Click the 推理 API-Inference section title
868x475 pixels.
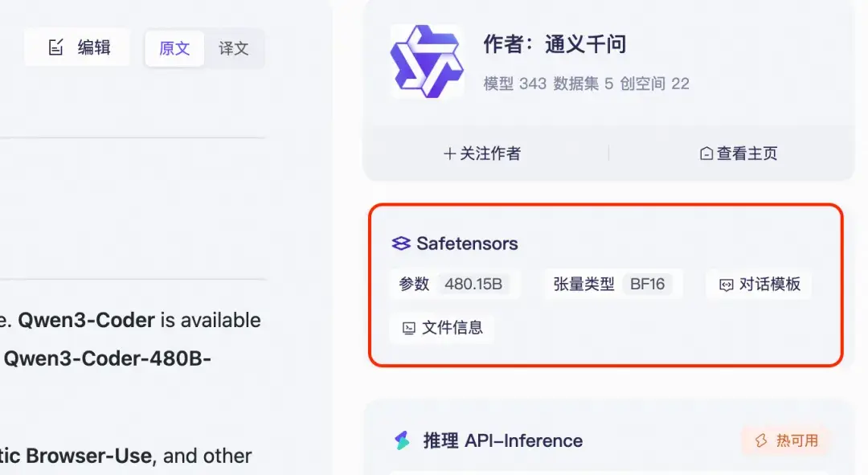point(502,440)
